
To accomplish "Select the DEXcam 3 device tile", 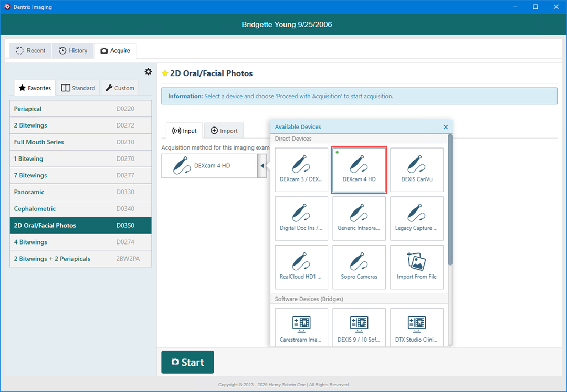I will point(301,169).
